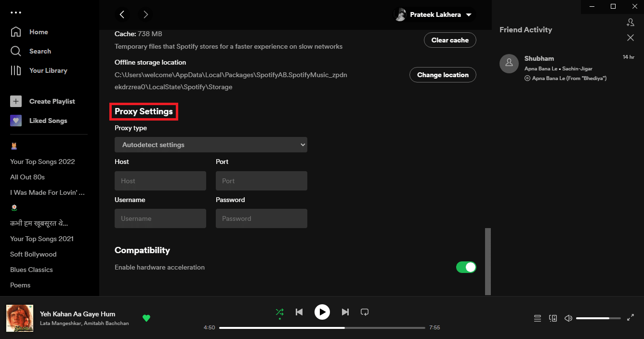Click the Change location button
644x339 pixels.
click(443, 75)
